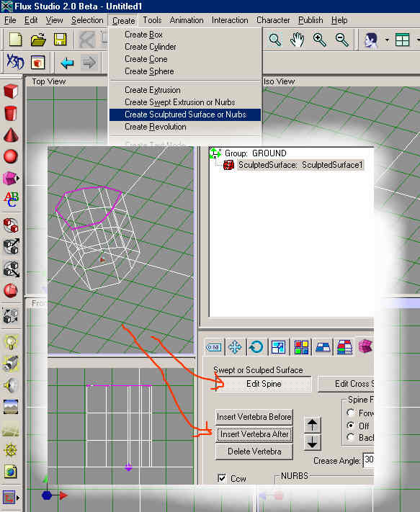This screenshot has width=420, height=512.
Task: Click the Delete Vertebra button
Action: click(254, 452)
